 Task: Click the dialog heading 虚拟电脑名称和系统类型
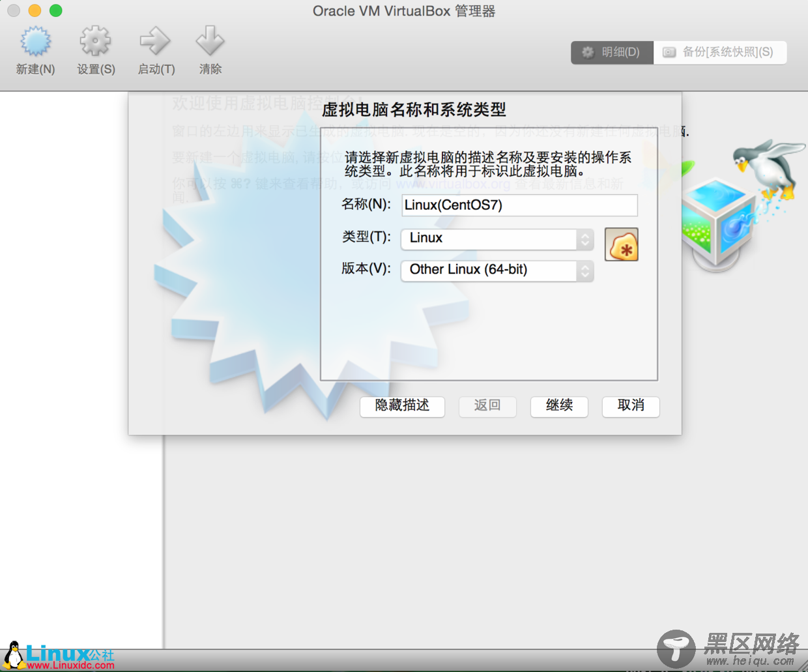(414, 110)
